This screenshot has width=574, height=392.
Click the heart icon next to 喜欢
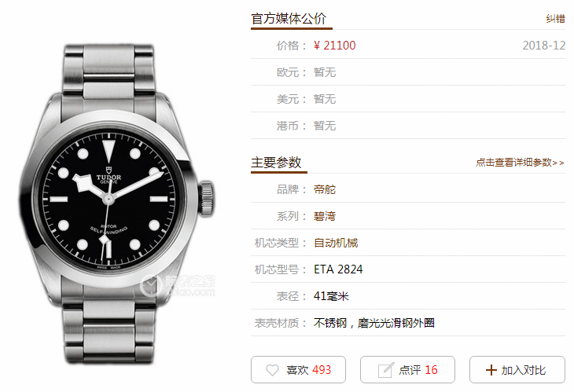coord(272,370)
